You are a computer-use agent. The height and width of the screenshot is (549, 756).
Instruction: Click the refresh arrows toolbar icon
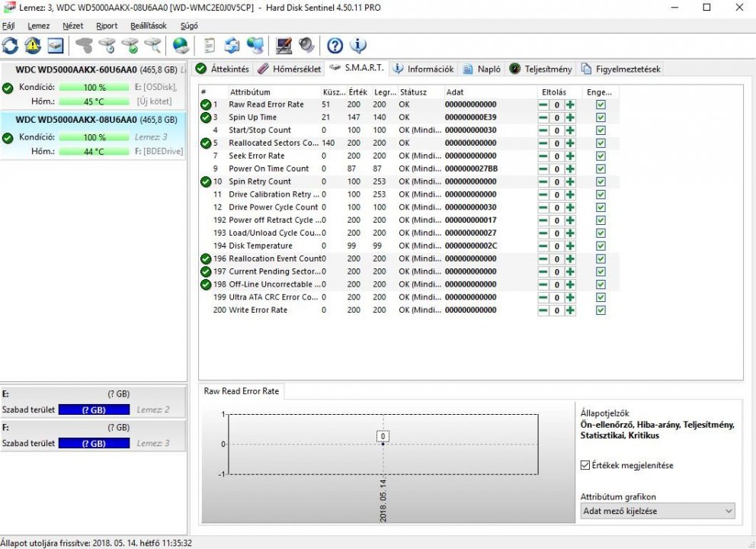(x=10, y=46)
